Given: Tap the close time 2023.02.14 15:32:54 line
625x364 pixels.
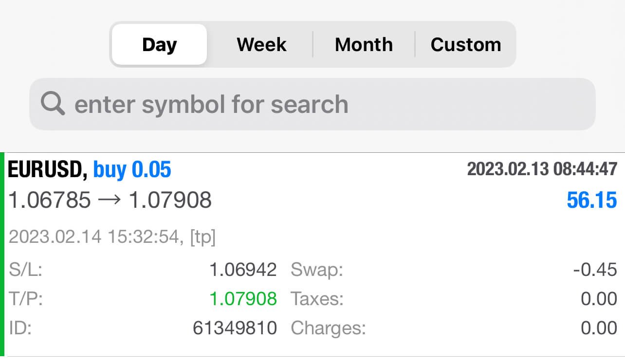Looking at the screenshot, I should (x=112, y=237).
